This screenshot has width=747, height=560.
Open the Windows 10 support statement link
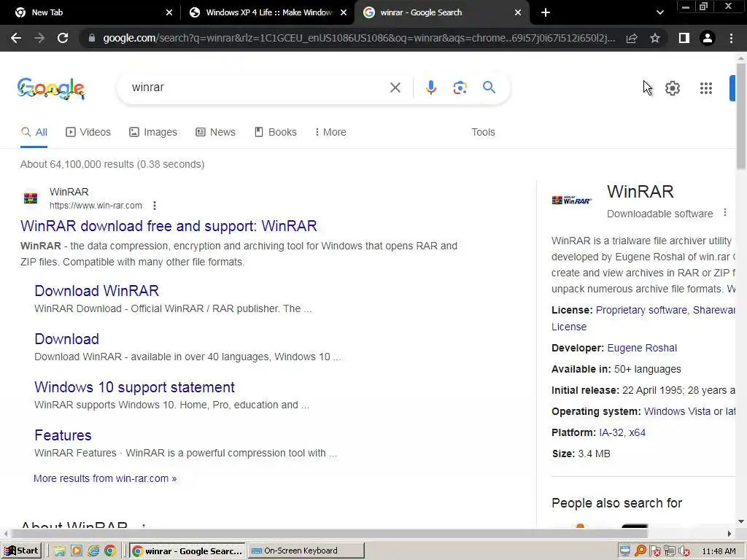coord(134,387)
